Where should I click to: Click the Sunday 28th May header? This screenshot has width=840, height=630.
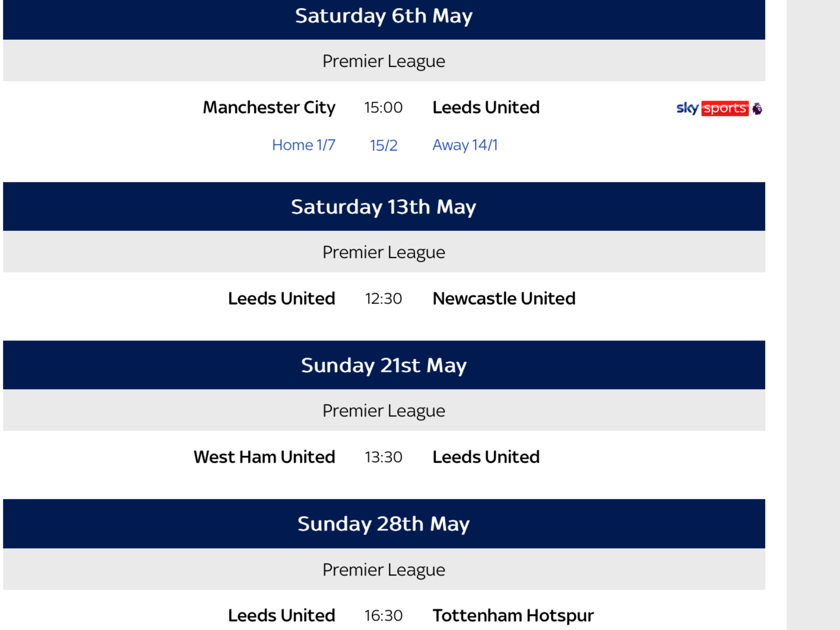click(384, 523)
